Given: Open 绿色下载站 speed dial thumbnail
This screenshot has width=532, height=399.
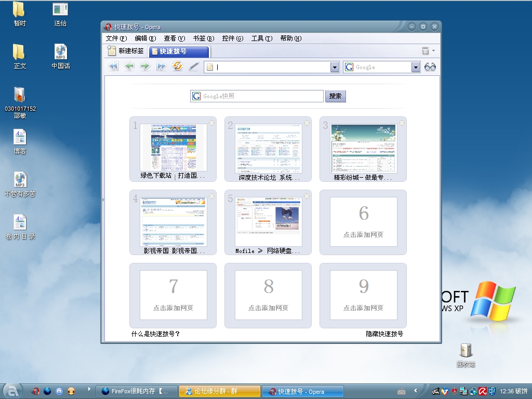Looking at the screenshot, I should (x=174, y=148).
